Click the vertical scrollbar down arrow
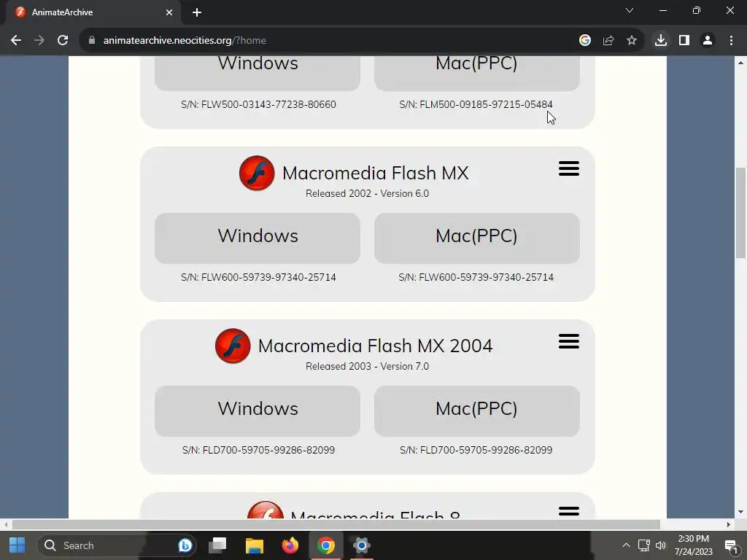747x560 pixels. [x=740, y=513]
